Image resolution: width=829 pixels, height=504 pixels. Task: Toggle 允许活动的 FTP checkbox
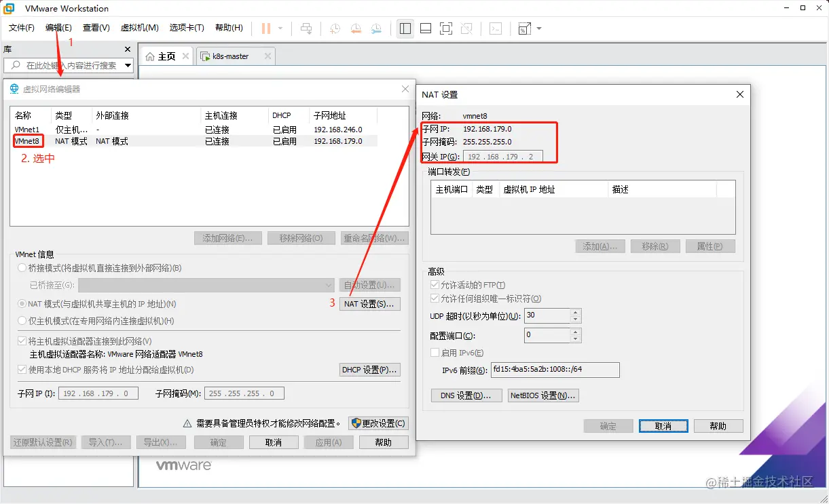435,285
